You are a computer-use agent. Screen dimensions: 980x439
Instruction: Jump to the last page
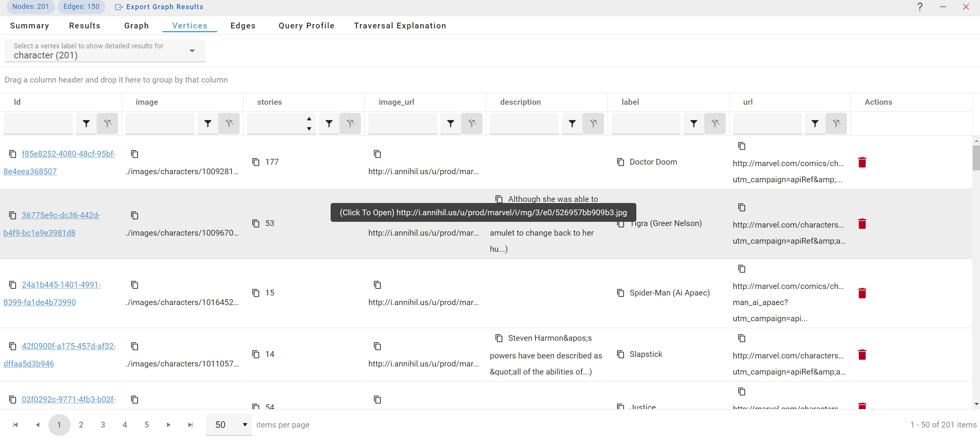190,425
